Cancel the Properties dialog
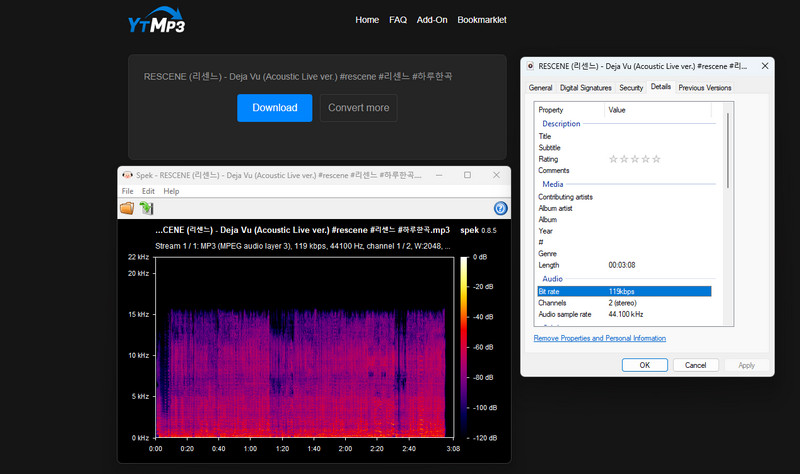The image size is (800, 474). 695,365
